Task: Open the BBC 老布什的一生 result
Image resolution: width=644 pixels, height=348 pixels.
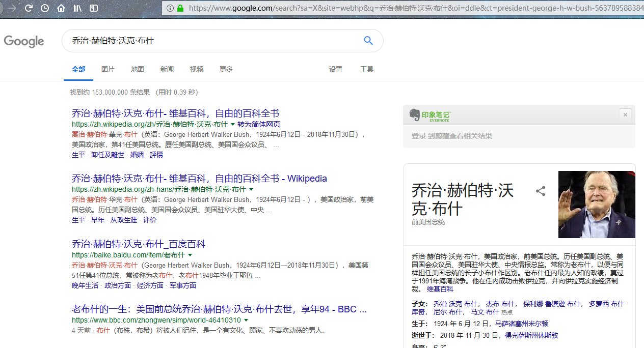Action: [x=220, y=309]
